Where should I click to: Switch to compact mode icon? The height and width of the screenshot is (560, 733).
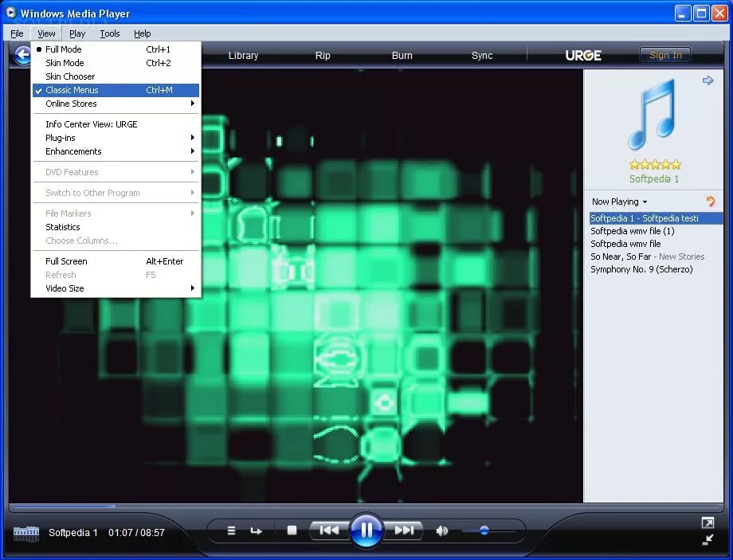click(708, 539)
